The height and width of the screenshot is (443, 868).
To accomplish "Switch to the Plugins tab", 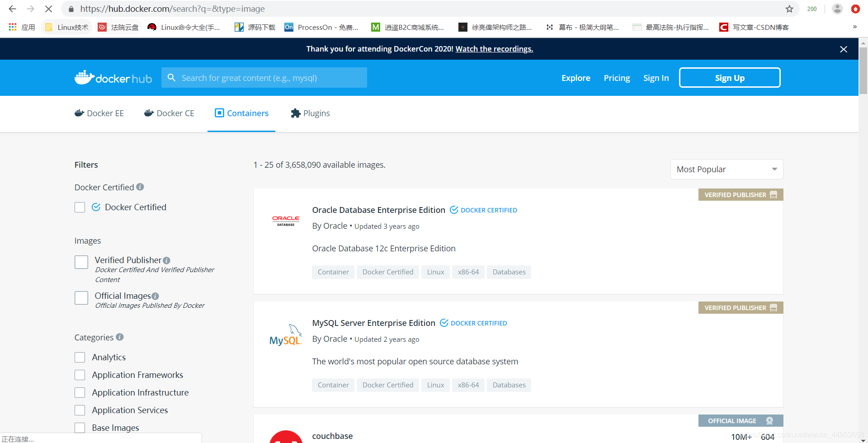I will click(310, 113).
